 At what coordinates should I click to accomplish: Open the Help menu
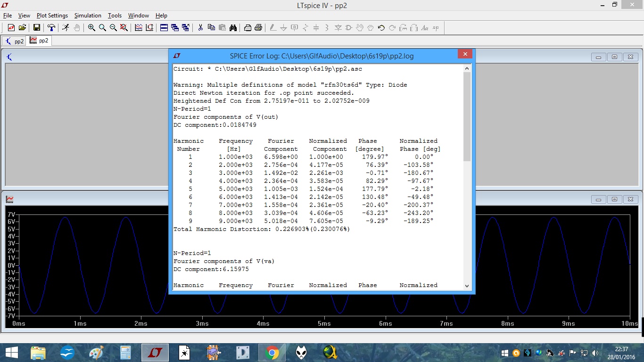point(161,16)
